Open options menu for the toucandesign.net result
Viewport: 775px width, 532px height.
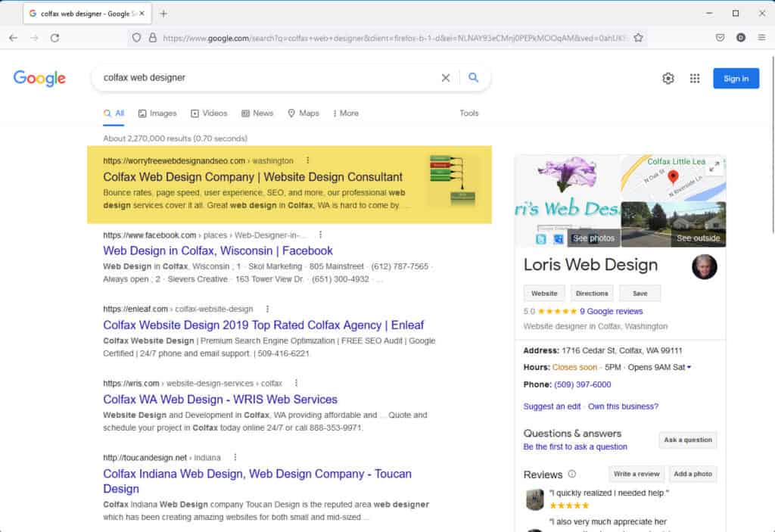coord(235,457)
